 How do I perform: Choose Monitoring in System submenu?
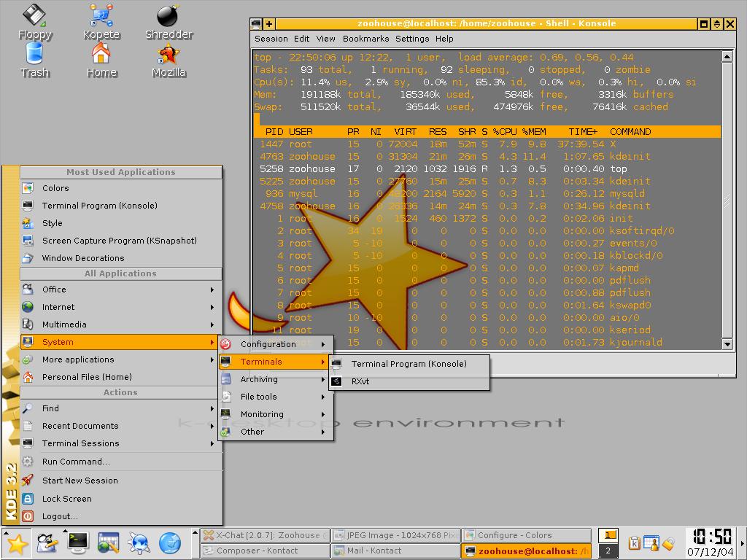tap(275, 414)
